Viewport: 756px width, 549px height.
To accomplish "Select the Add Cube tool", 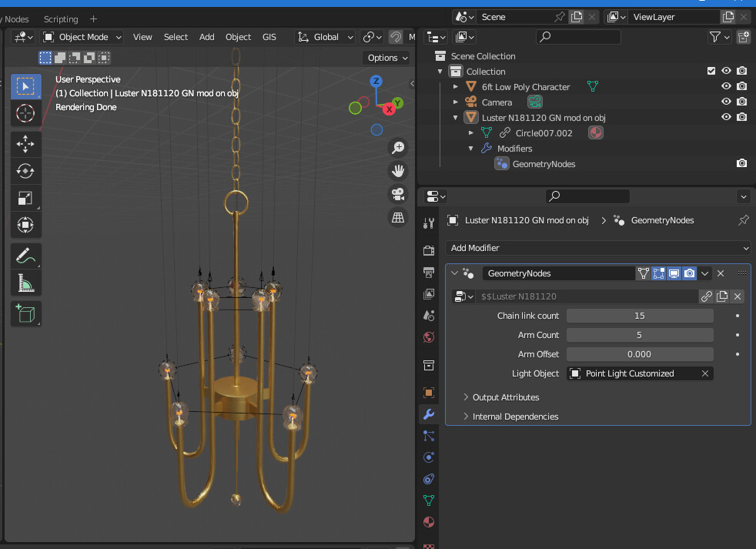I will pos(25,314).
